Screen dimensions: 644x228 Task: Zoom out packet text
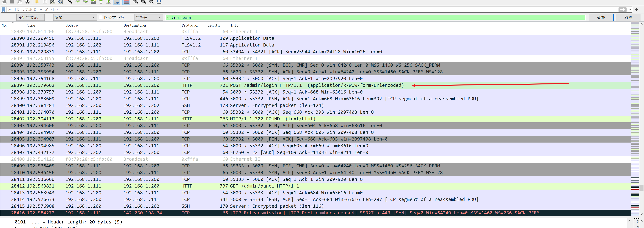click(144, 2)
